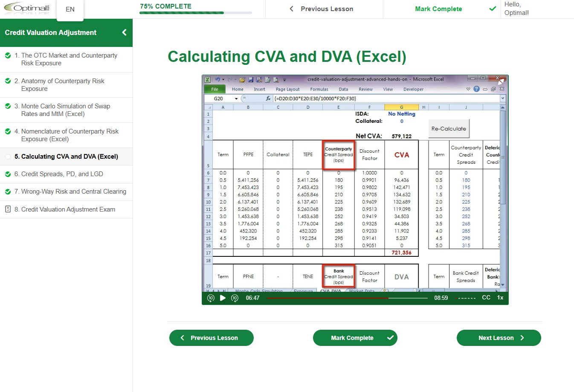This screenshot has width=574, height=392.
Task: Expand the video to fullscreen
Action: pyautogui.click(x=501, y=81)
